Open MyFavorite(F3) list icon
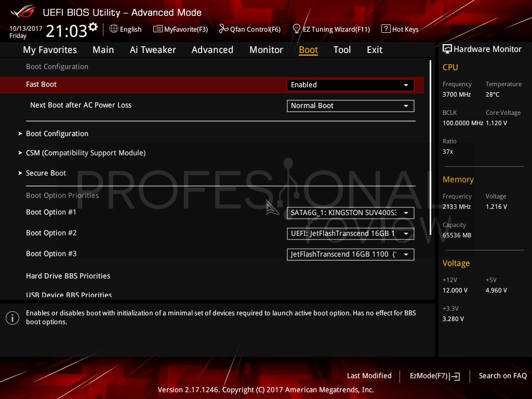The width and height of the screenshot is (532, 399). coord(158,29)
